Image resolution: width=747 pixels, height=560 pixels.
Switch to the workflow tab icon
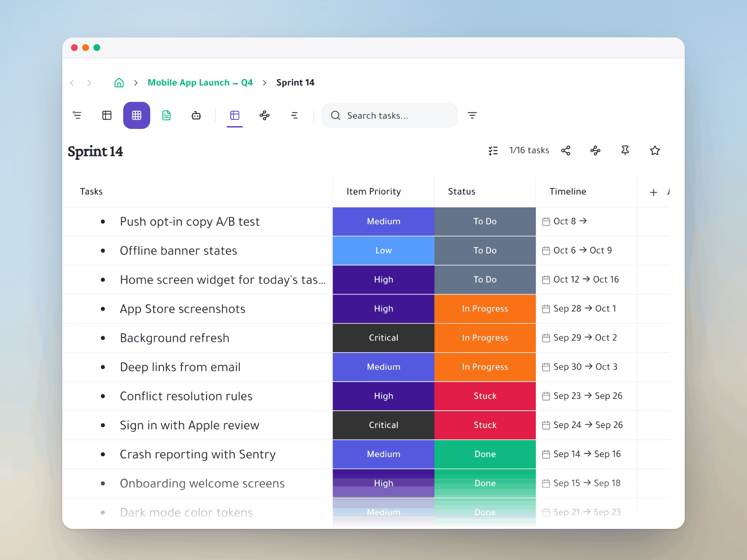(x=265, y=115)
